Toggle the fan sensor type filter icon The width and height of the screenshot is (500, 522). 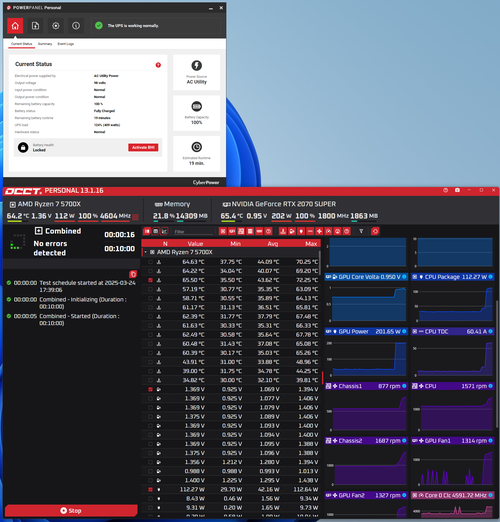[x=319, y=231]
